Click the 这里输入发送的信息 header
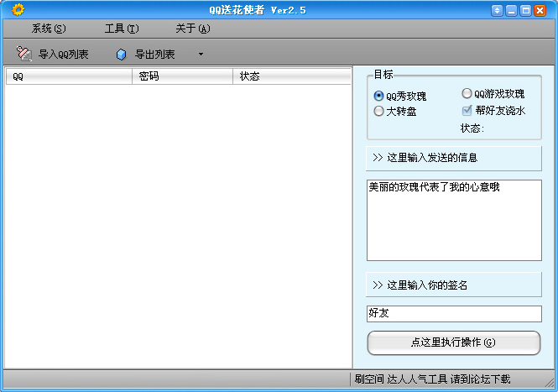The width and height of the screenshot is (558, 392). 454,158
